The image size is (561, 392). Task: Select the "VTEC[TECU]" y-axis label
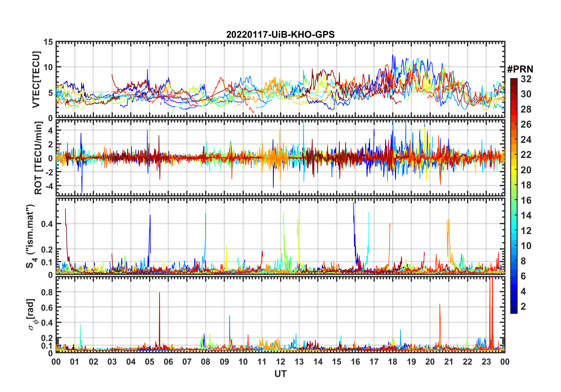click(36, 80)
